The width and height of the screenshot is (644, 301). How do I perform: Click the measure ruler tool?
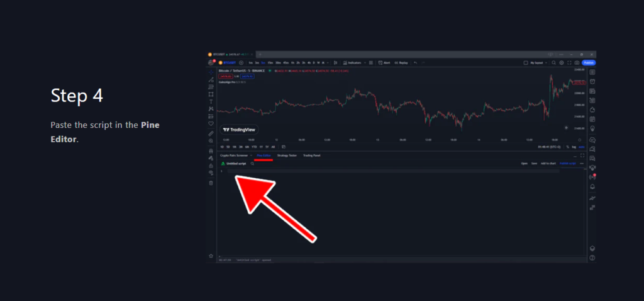pyautogui.click(x=211, y=133)
